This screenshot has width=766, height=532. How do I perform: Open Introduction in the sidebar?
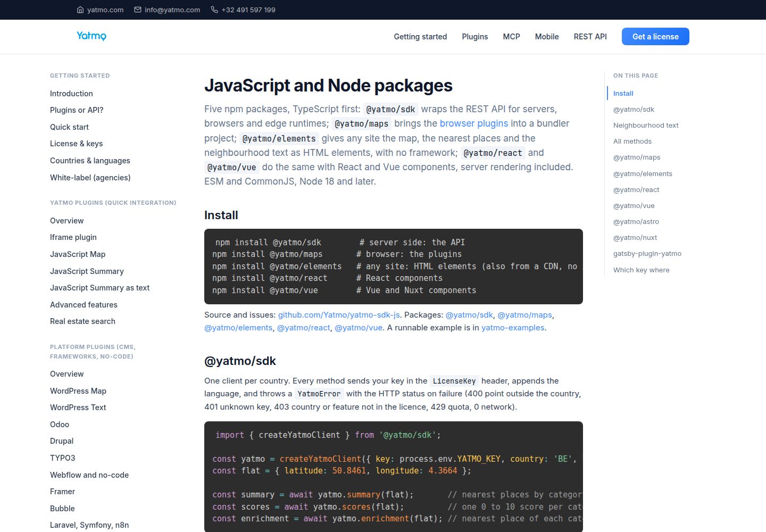coord(71,94)
